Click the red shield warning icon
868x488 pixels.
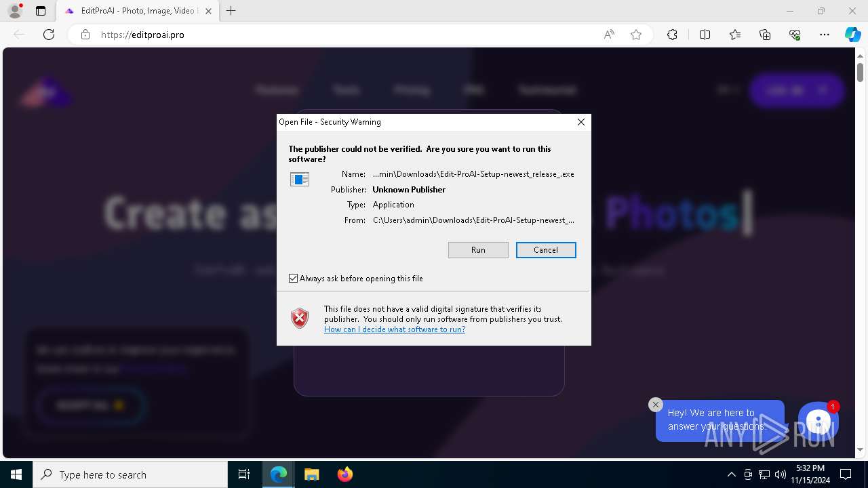(x=300, y=318)
